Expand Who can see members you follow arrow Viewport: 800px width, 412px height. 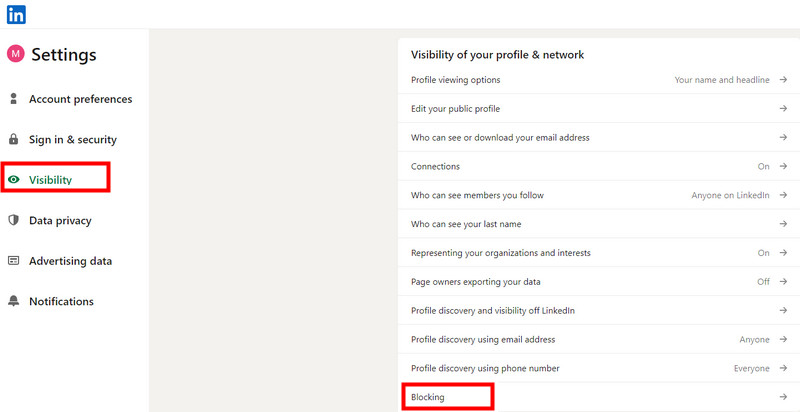(783, 195)
